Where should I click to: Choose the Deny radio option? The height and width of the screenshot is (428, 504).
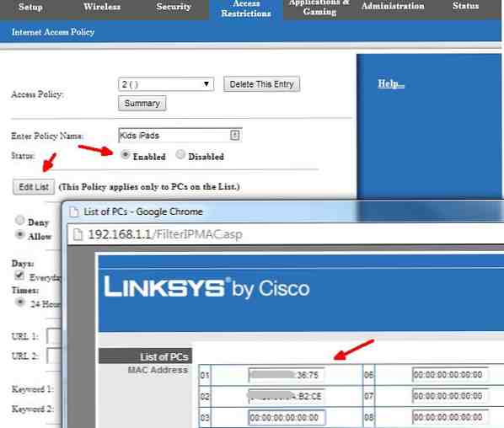pyautogui.click(x=20, y=221)
